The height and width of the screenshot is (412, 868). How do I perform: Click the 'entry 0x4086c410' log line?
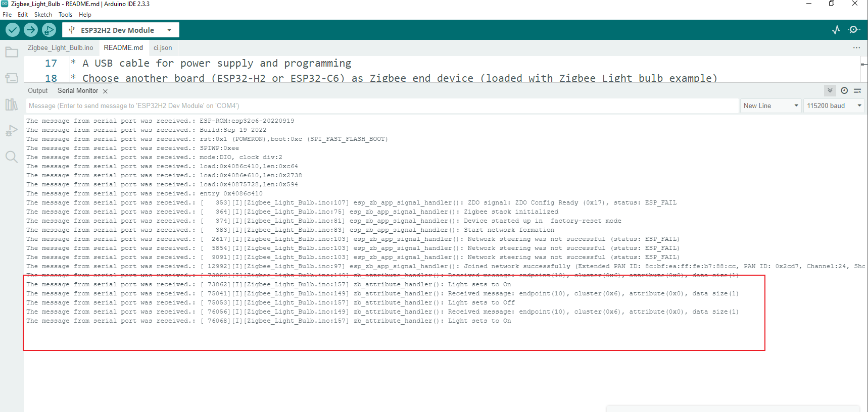pos(144,193)
